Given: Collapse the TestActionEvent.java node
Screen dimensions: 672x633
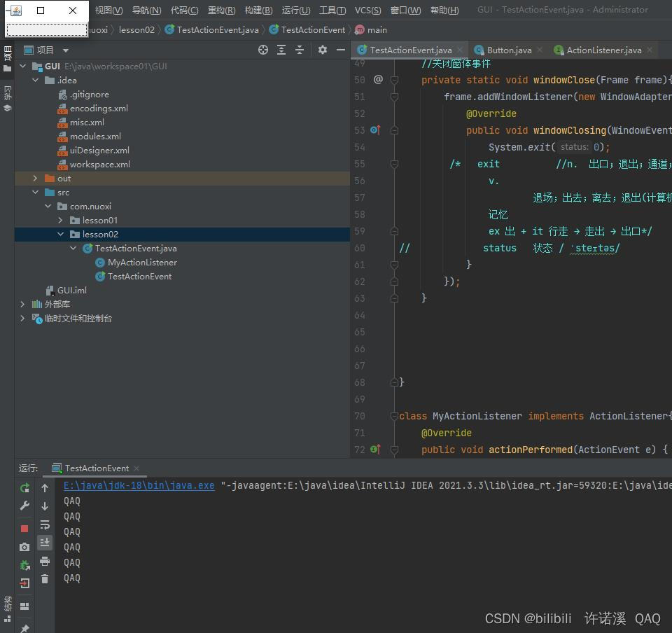Looking at the screenshot, I should click(x=73, y=248).
